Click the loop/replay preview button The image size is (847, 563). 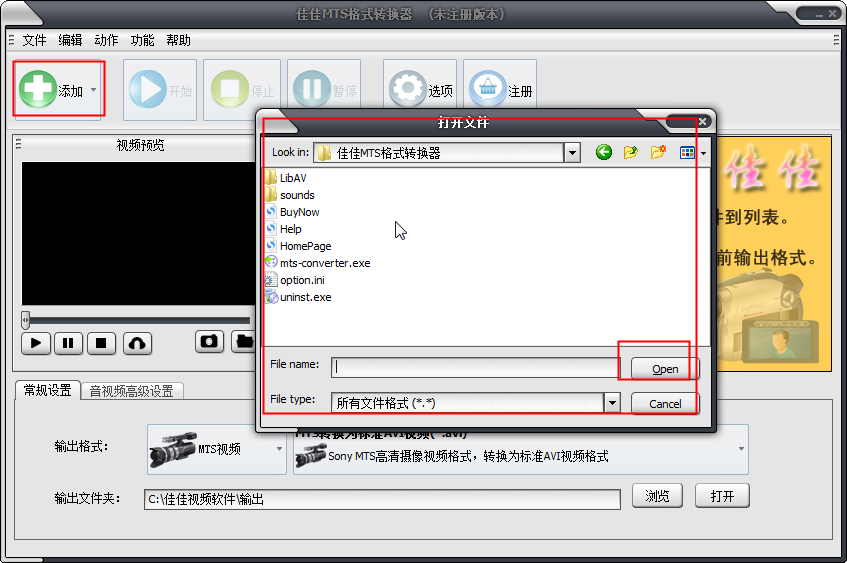(137, 343)
